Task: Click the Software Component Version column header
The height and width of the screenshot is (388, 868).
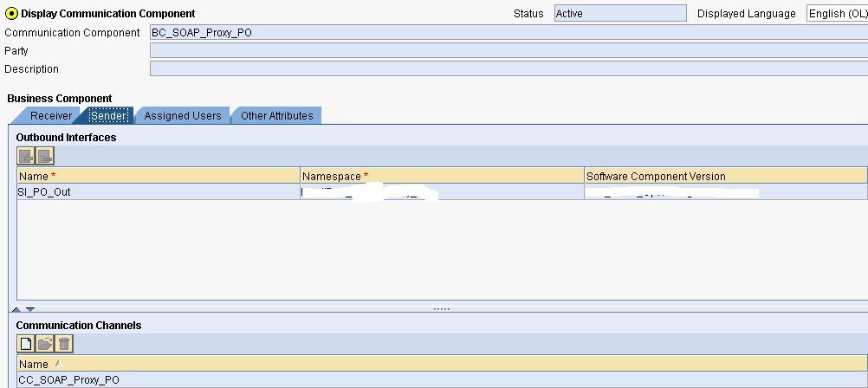Action: pyautogui.click(x=656, y=176)
